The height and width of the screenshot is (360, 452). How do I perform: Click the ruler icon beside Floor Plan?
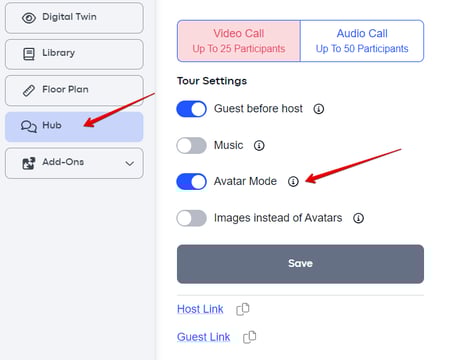[x=29, y=90]
